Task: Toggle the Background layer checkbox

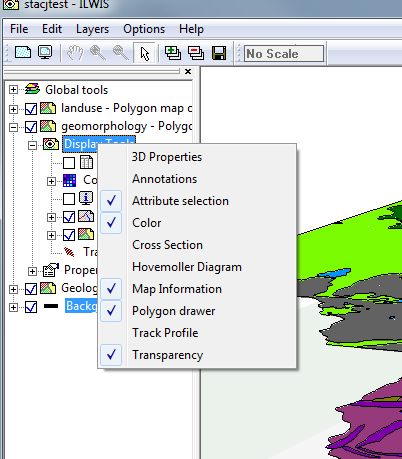Action: [x=31, y=307]
